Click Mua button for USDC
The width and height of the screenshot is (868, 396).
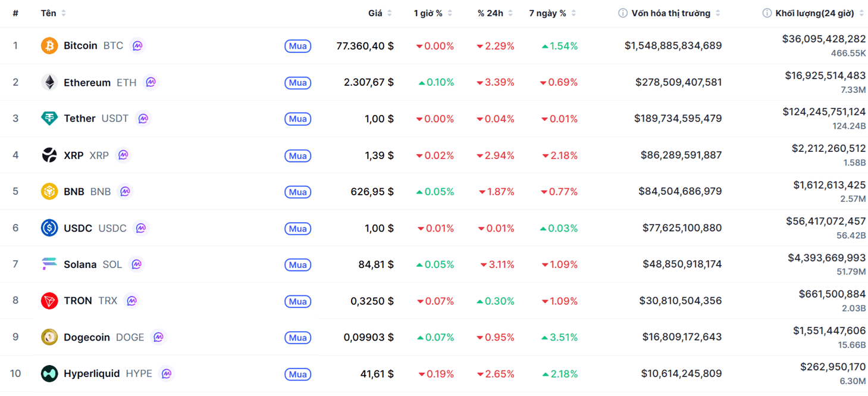click(x=297, y=229)
